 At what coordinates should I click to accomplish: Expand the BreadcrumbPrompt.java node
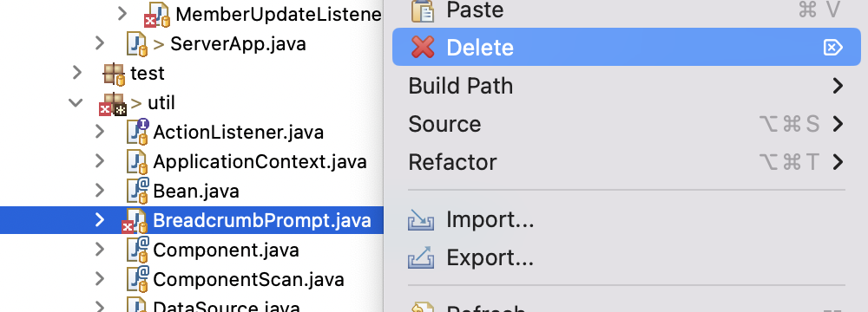[x=100, y=220]
